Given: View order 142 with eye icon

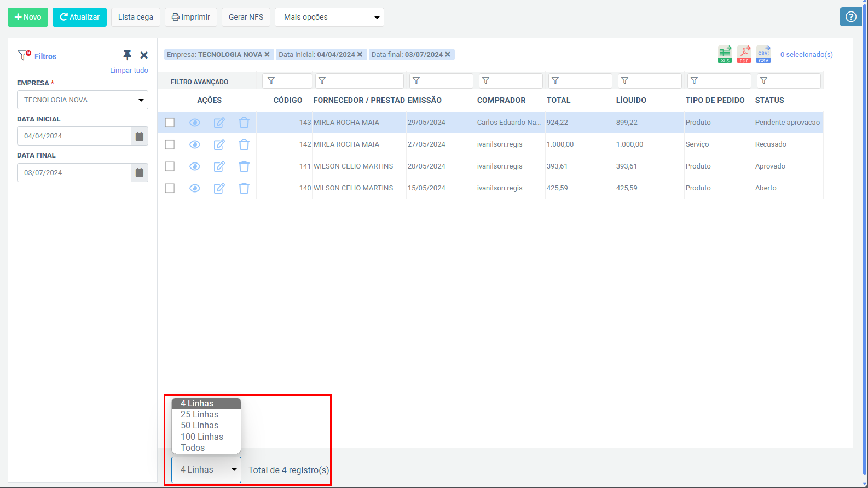Looking at the screenshot, I should 195,144.
